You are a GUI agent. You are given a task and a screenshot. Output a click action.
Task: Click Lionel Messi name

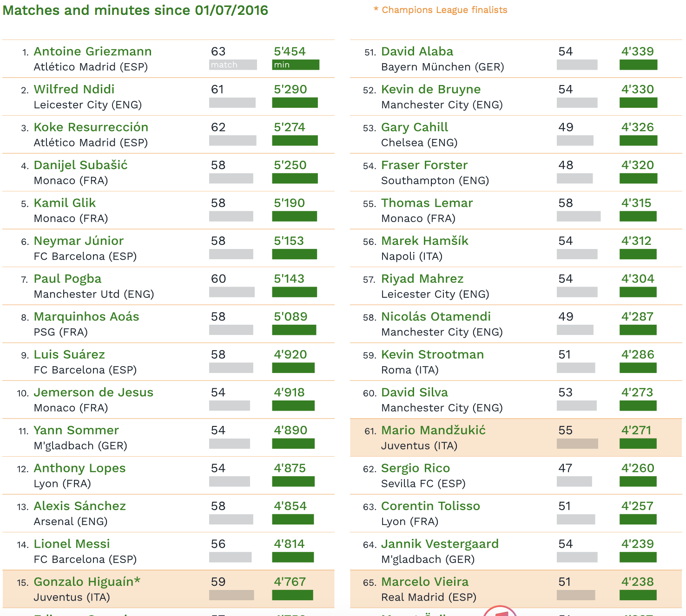72,544
